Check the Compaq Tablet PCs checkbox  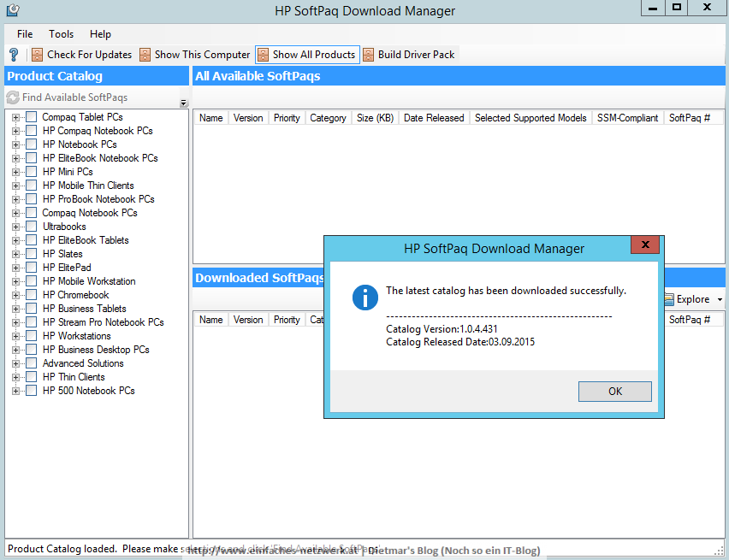point(31,116)
